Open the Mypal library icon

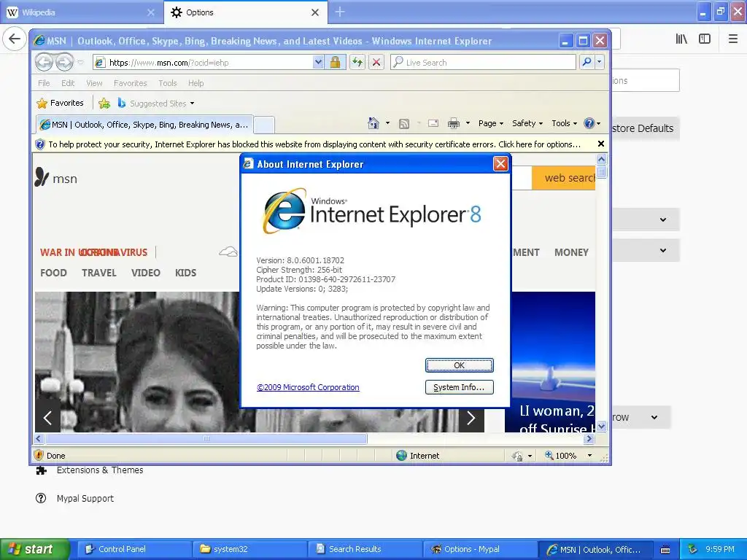click(681, 39)
